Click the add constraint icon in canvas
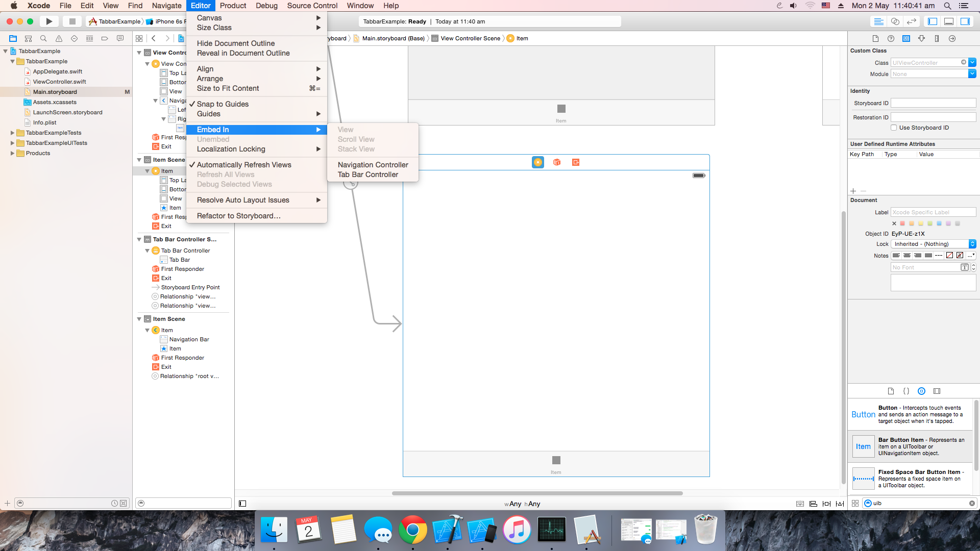Screen dimensions: 980x551 point(825,503)
